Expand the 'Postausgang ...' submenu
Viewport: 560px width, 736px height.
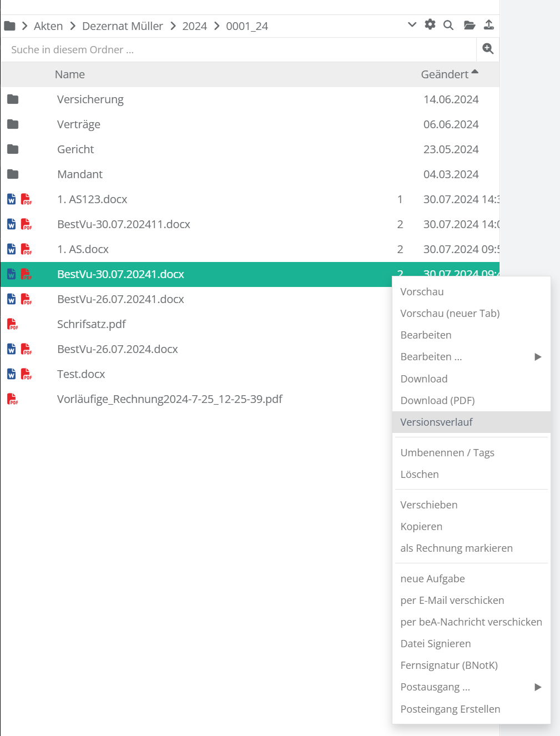tap(537, 687)
